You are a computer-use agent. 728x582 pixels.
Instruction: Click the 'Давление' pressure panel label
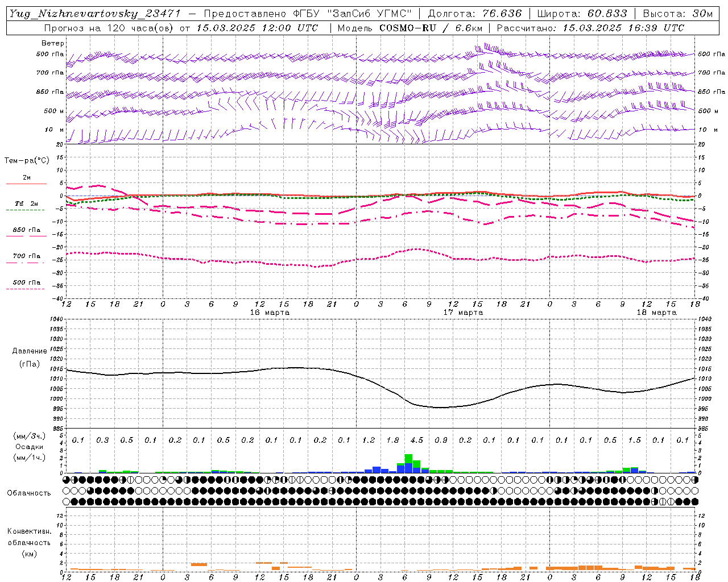pos(30,351)
